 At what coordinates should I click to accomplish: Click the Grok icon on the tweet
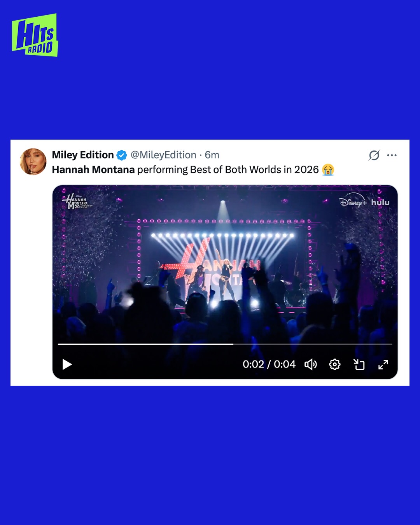tap(374, 155)
